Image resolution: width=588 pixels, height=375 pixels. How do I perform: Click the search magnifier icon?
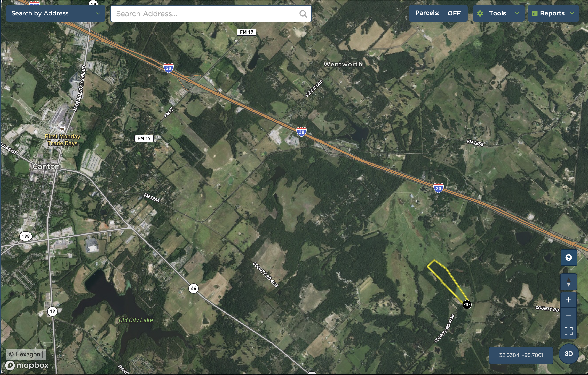point(303,14)
